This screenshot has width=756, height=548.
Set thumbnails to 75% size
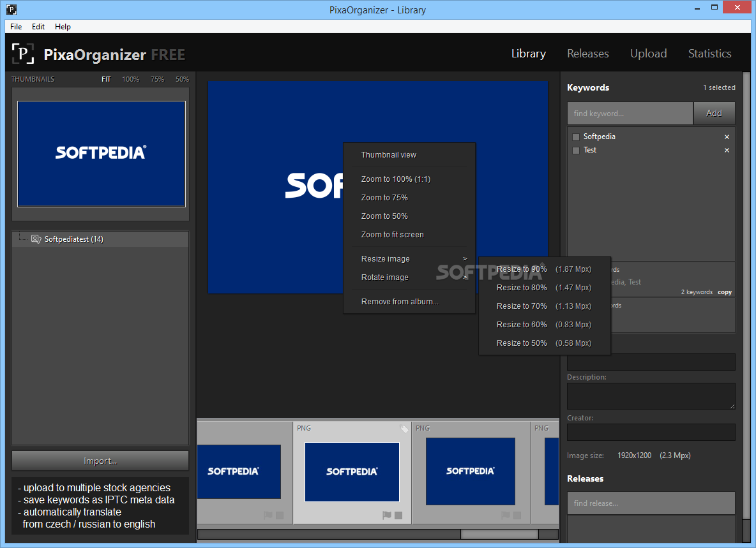pyautogui.click(x=157, y=79)
